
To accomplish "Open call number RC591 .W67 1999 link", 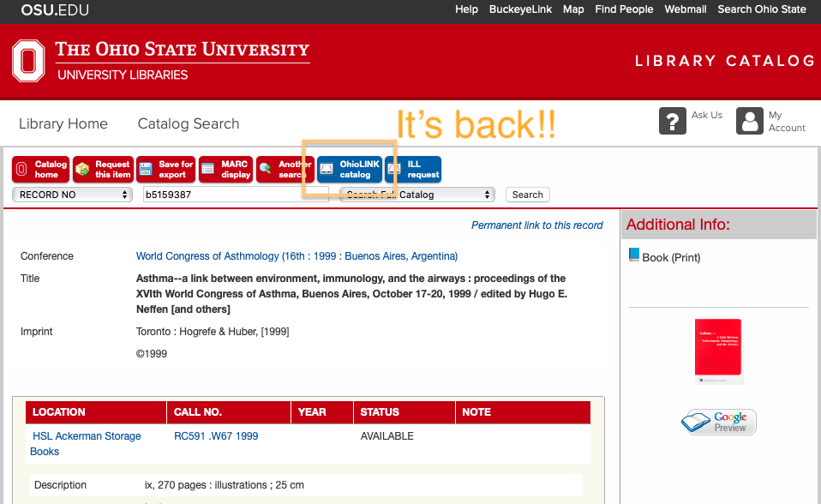I will pyautogui.click(x=216, y=436).
